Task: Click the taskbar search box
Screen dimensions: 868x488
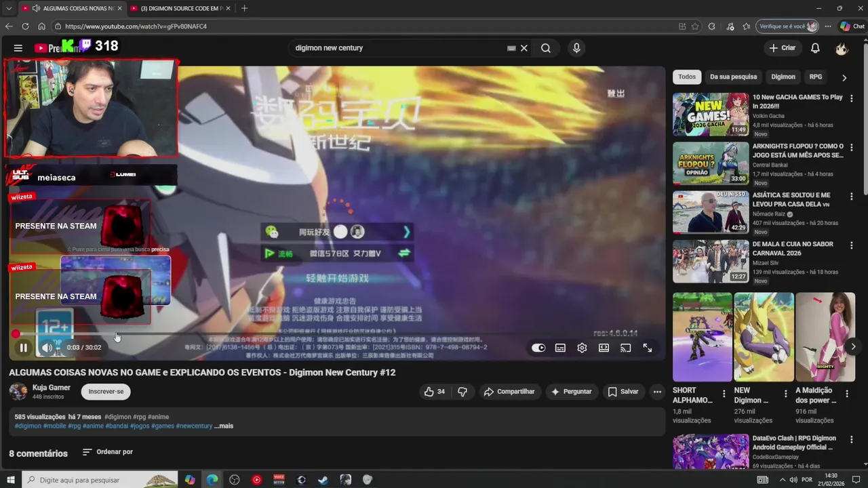Action: [100, 480]
